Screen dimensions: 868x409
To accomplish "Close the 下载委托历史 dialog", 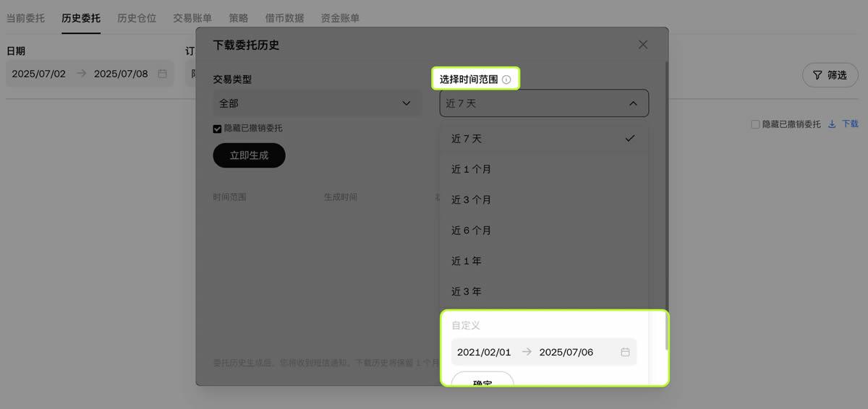I will pos(643,45).
